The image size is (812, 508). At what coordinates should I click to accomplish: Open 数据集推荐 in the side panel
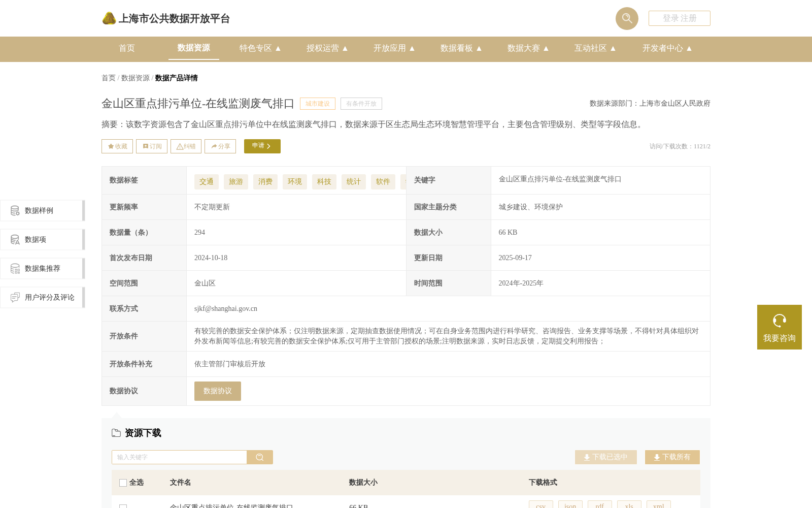pyautogui.click(x=43, y=268)
